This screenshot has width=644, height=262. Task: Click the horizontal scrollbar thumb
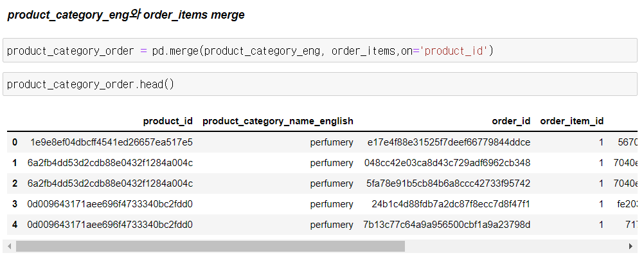point(210,246)
